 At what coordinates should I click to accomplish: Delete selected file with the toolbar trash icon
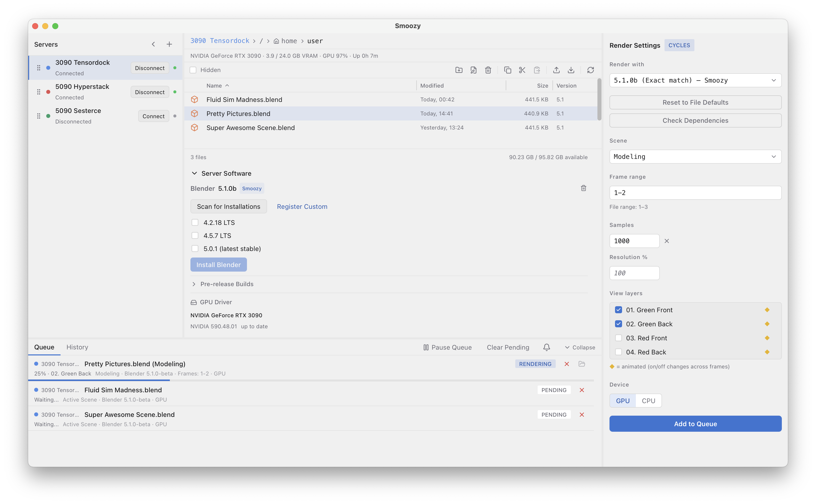488,70
